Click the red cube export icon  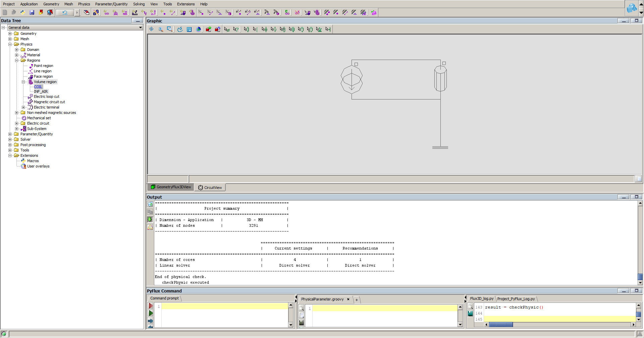[217, 29]
